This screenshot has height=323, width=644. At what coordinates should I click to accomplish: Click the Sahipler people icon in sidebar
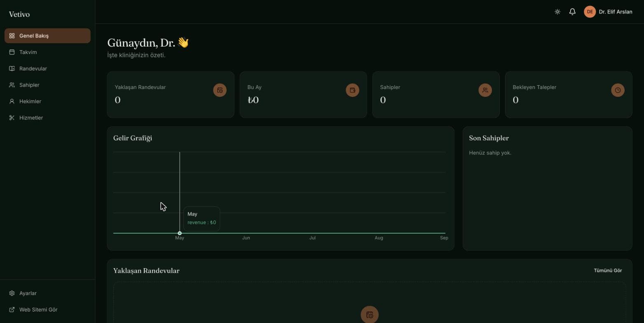coord(12,85)
